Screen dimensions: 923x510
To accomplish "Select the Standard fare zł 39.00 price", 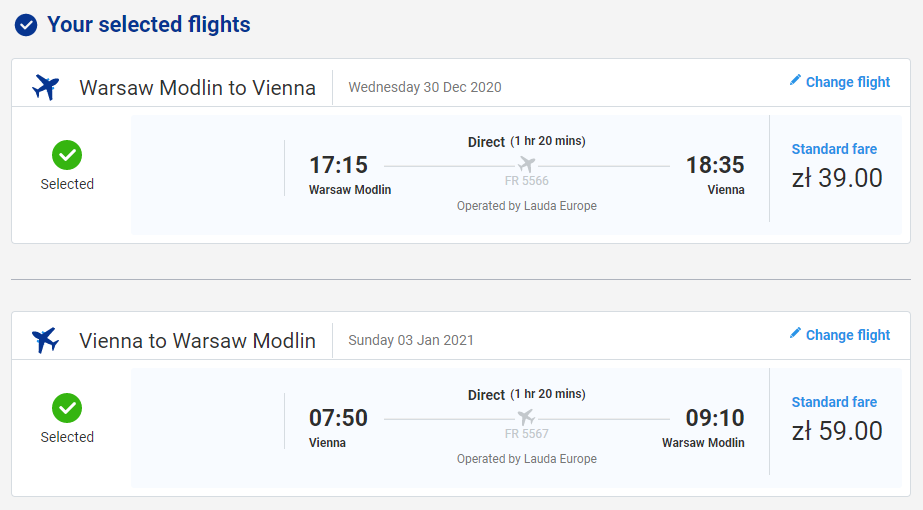I will click(x=836, y=178).
